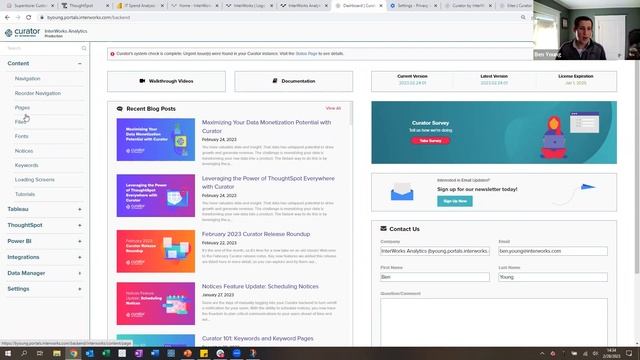Image resolution: width=640 pixels, height=360 pixels.
Task: Click the Email field in Contact Us
Action: pyautogui.click(x=553, y=251)
